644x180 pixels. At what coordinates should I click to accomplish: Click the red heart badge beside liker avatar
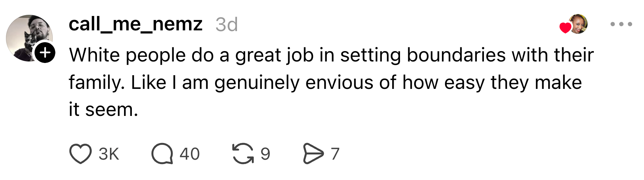[x=565, y=28]
